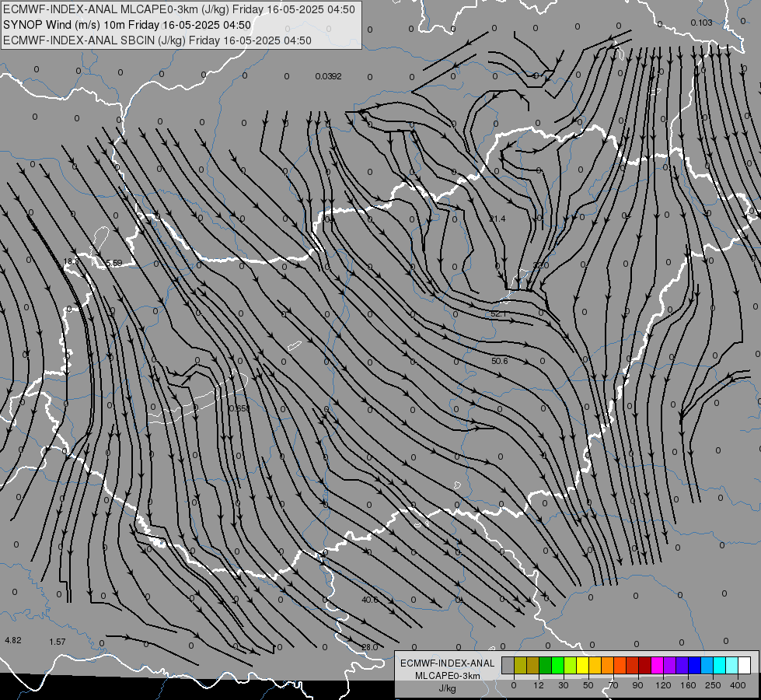Click the map value 52.1
The width and height of the screenshot is (761, 700).
(x=498, y=314)
